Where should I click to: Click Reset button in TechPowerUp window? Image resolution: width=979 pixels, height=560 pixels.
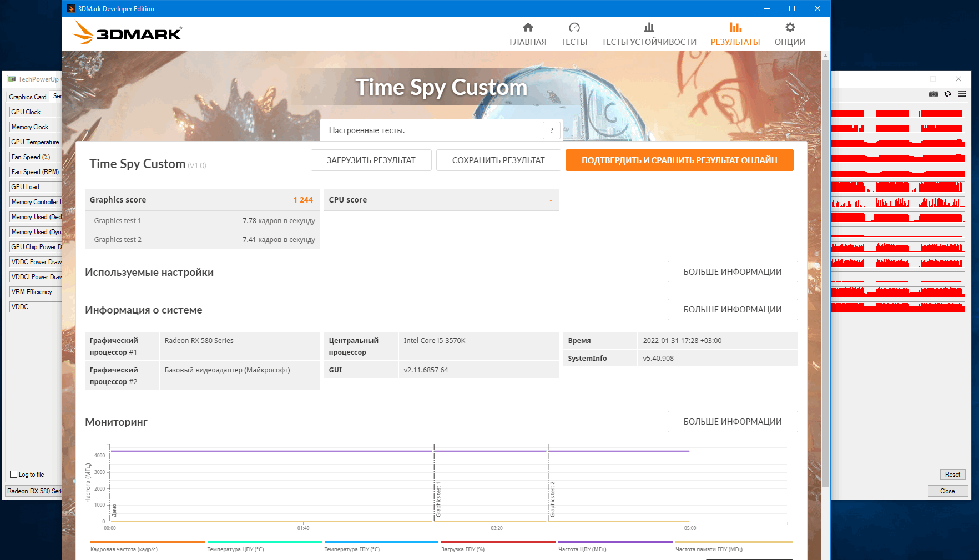(x=953, y=475)
